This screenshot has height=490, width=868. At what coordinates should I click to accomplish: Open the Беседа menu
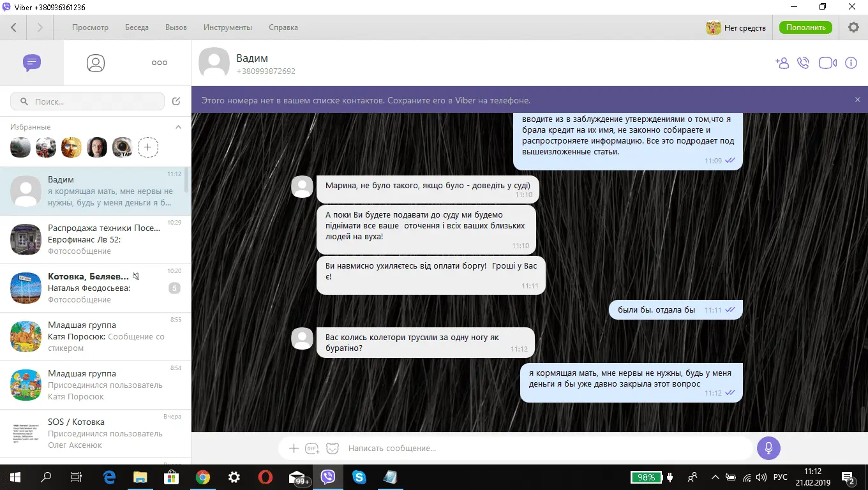click(x=137, y=27)
